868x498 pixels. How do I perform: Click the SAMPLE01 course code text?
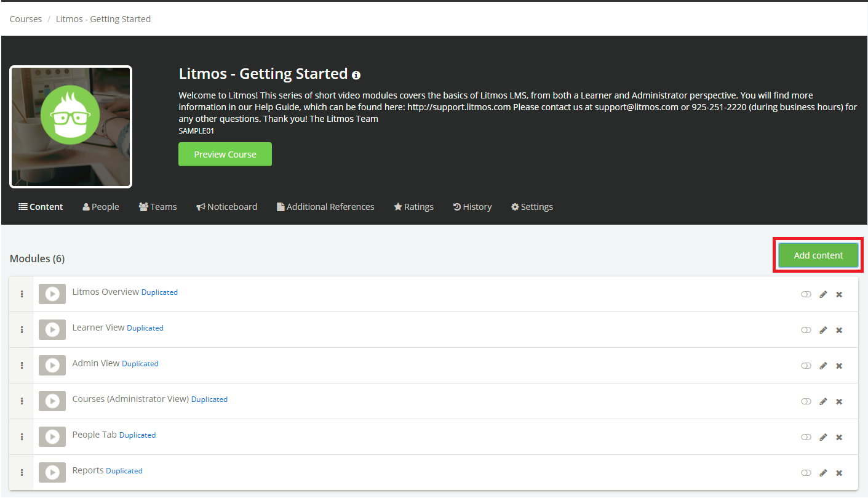click(x=196, y=131)
